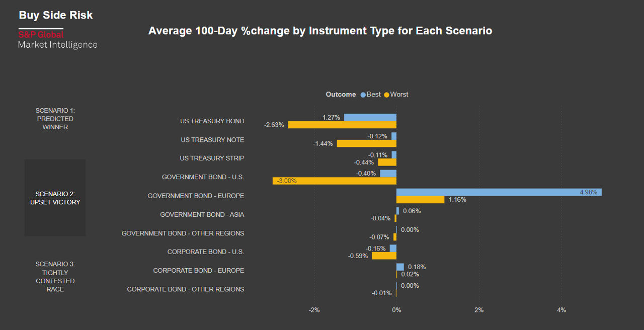
Task: Click the Outcome legend title
Action: point(341,95)
